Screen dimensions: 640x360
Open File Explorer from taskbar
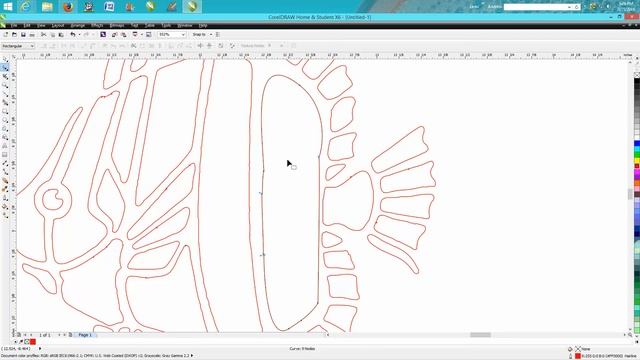[x=47, y=7]
